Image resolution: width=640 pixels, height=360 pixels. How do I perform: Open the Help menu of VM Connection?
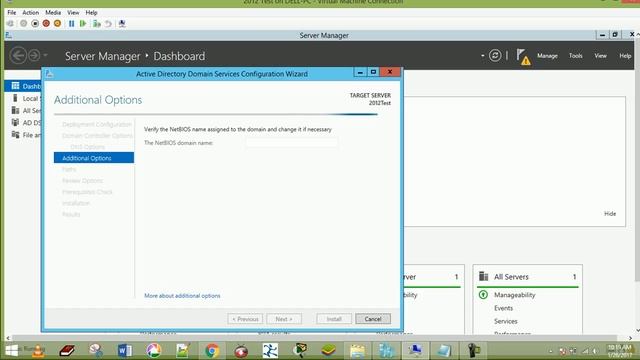point(91,13)
